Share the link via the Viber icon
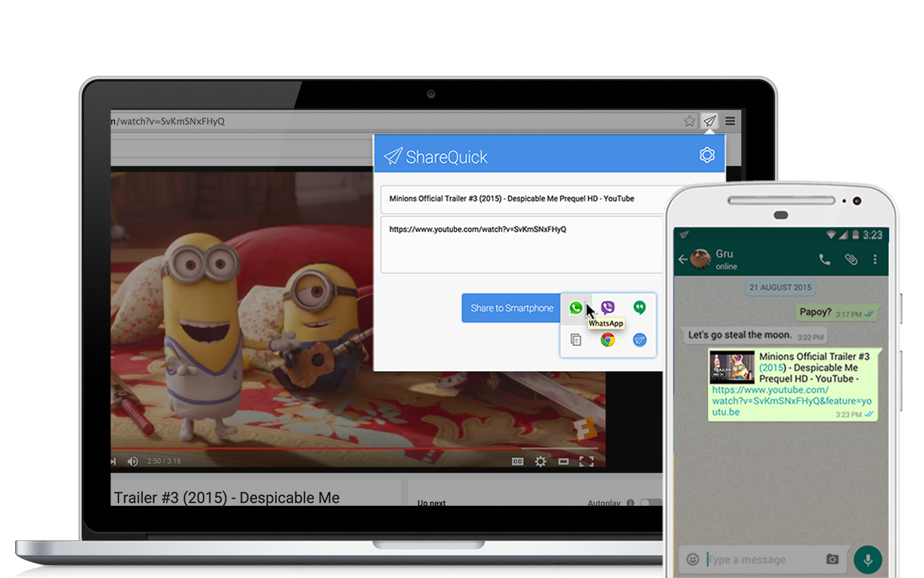This screenshot has width=924, height=578. pos(608,308)
